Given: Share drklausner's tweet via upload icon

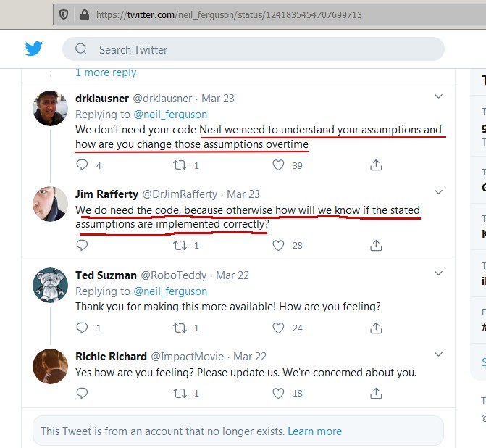Looking at the screenshot, I should click(376, 165).
